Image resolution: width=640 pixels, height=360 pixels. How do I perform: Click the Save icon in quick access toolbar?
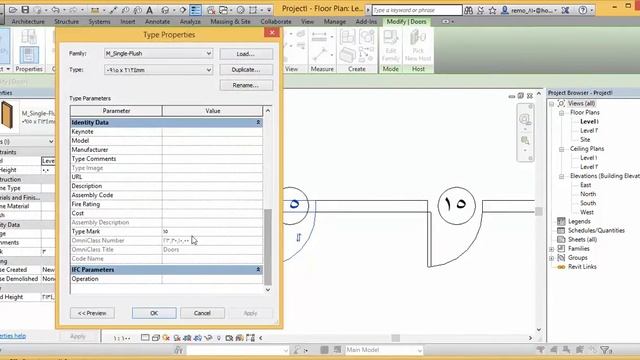[x=25, y=10]
